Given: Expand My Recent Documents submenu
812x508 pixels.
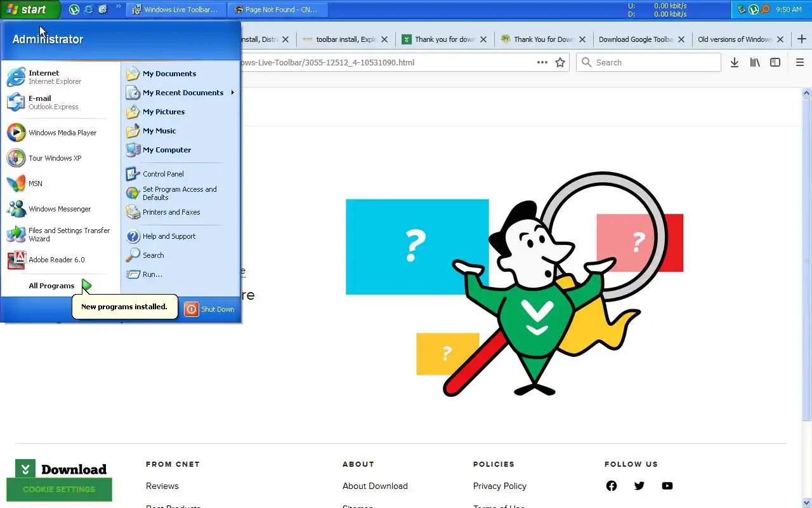Looking at the screenshot, I should (x=180, y=93).
